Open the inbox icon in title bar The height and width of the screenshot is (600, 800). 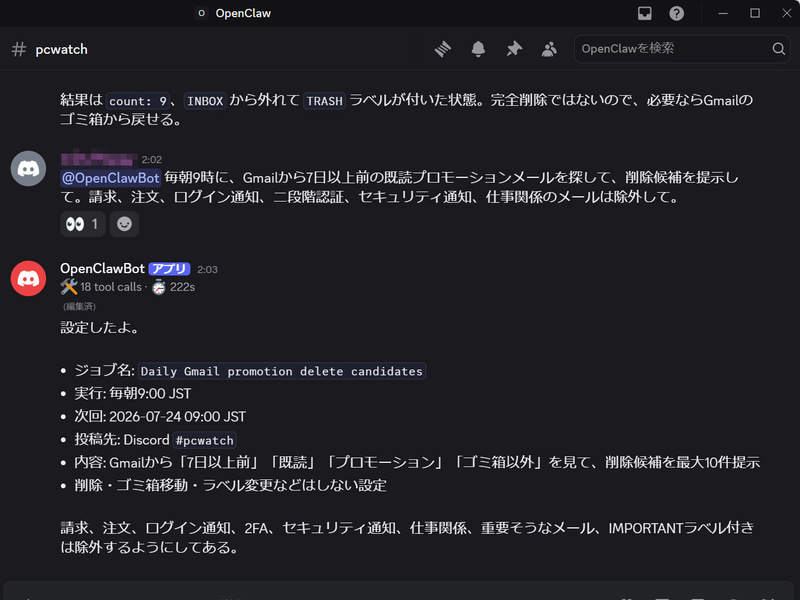pyautogui.click(x=645, y=13)
